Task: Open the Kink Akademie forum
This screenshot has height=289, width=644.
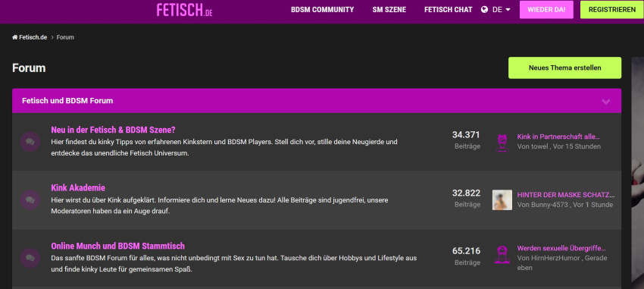Action: pos(78,188)
